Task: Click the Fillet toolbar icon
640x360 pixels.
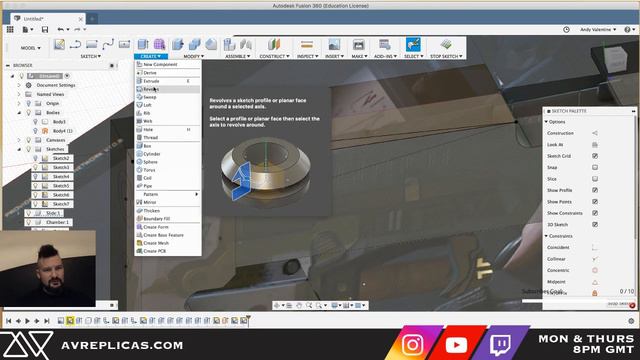Action: (x=194, y=44)
